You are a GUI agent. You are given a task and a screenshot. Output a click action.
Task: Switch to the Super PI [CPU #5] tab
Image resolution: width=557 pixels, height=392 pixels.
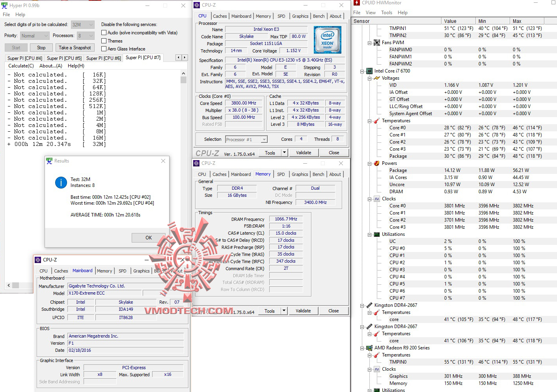point(64,58)
